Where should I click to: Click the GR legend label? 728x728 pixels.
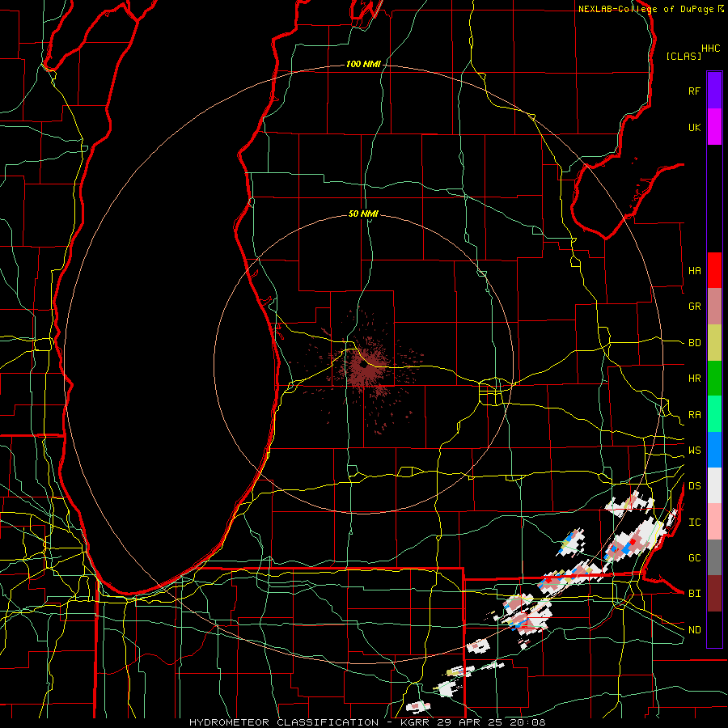(x=694, y=307)
